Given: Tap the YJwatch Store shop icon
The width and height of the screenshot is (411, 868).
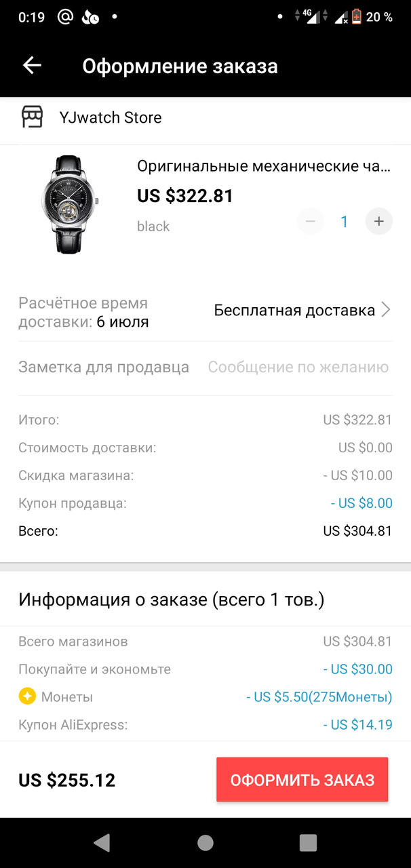Looking at the screenshot, I should [32, 117].
